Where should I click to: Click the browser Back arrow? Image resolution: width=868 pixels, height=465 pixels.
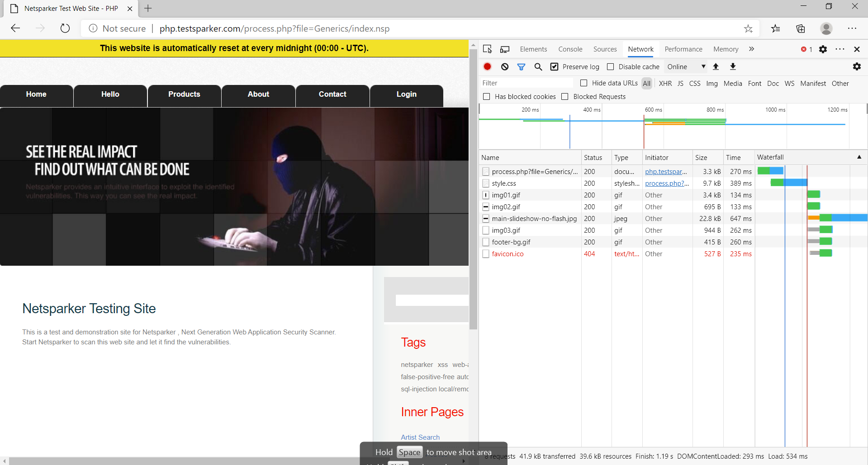pyautogui.click(x=15, y=28)
